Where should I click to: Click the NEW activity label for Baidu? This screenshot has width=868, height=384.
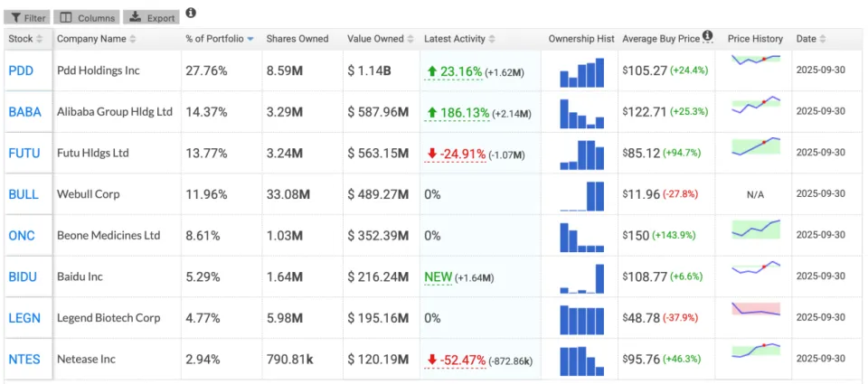pos(438,277)
